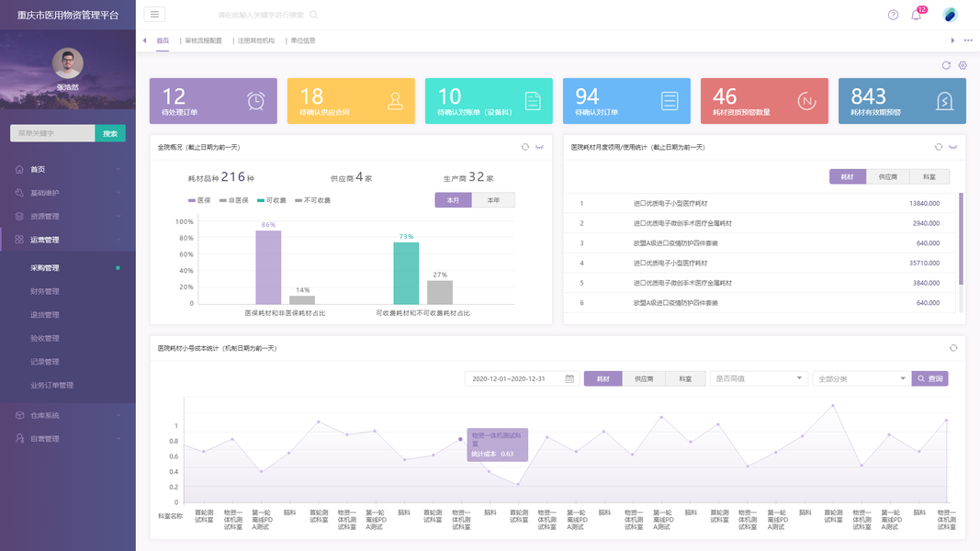Select 科室 in monthly usage statistics toggle
The image size is (980, 551).
coord(929,177)
